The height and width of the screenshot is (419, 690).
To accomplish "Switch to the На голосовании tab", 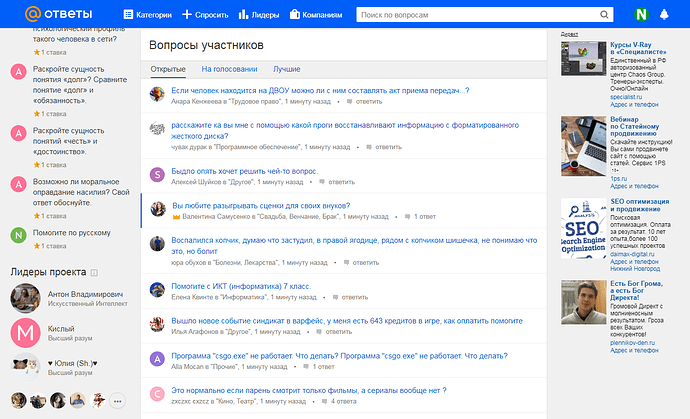I will [x=229, y=69].
